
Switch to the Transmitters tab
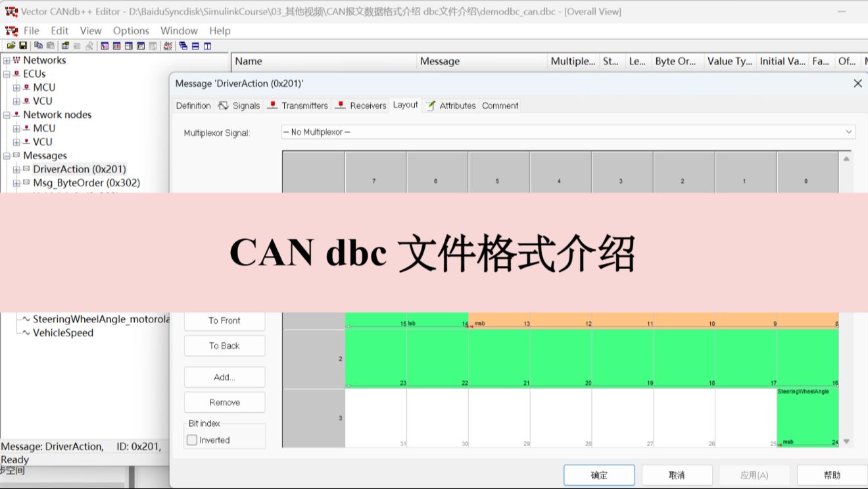point(298,105)
